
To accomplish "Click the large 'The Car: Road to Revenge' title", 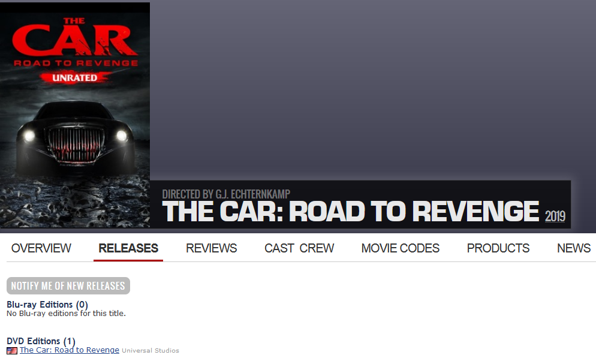I will click(x=350, y=211).
